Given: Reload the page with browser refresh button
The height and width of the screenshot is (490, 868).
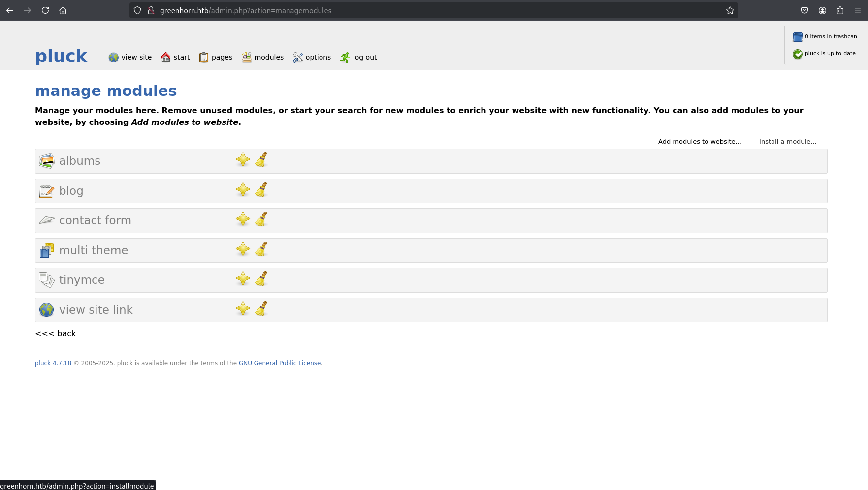Looking at the screenshot, I should [x=45, y=10].
